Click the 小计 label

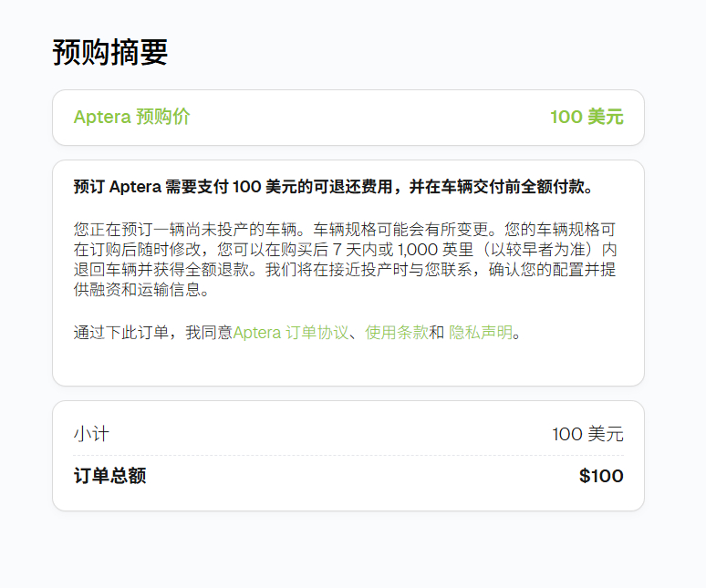91,434
